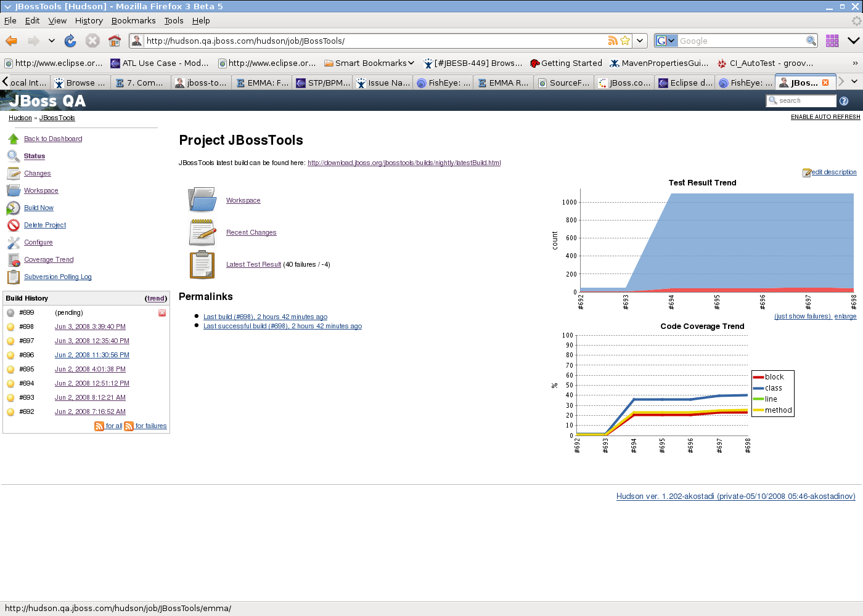Open the 'Jun 2, 2008 4:01:38 PM' build
Image resolution: width=863 pixels, height=616 pixels.
90,370
